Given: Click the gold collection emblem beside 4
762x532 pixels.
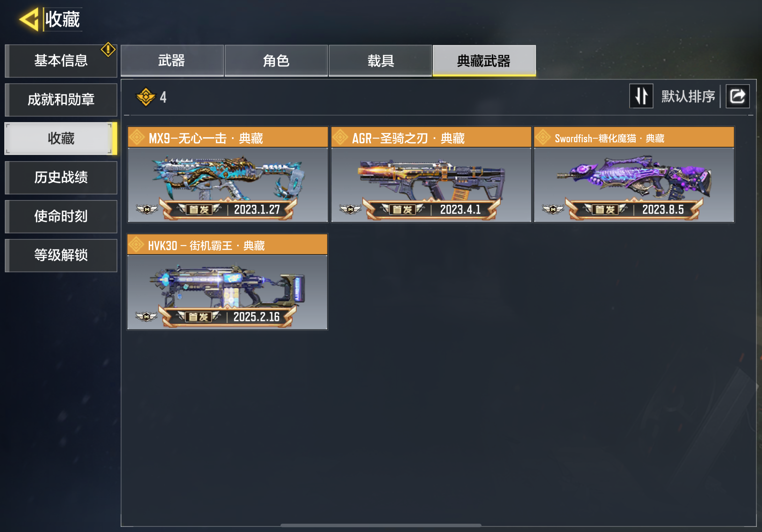Looking at the screenshot, I should point(146,97).
